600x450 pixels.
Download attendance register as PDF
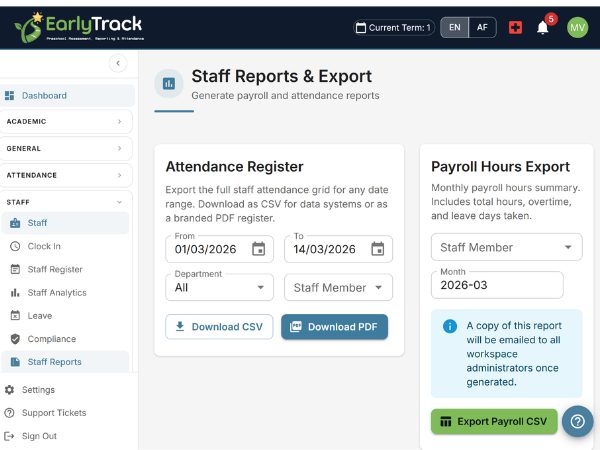[x=334, y=327]
